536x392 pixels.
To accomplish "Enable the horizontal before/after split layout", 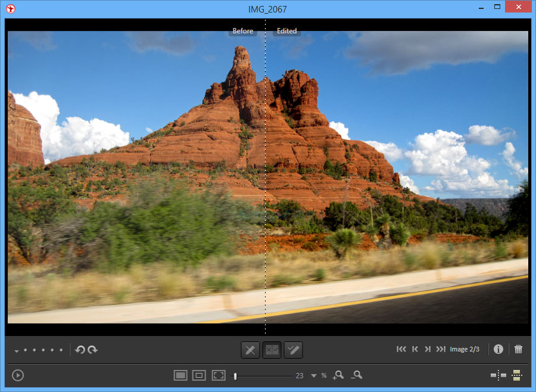I will coord(517,375).
